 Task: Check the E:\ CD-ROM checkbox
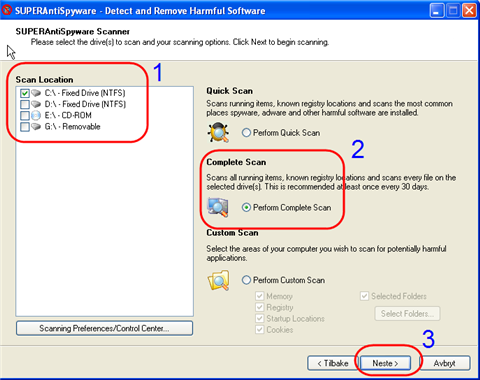tap(25, 115)
